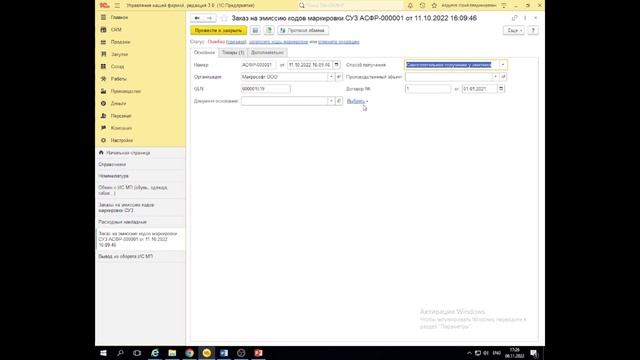Add document to favorites star next to title
Viewport: 640px width, 360px height.
[x=224, y=18]
